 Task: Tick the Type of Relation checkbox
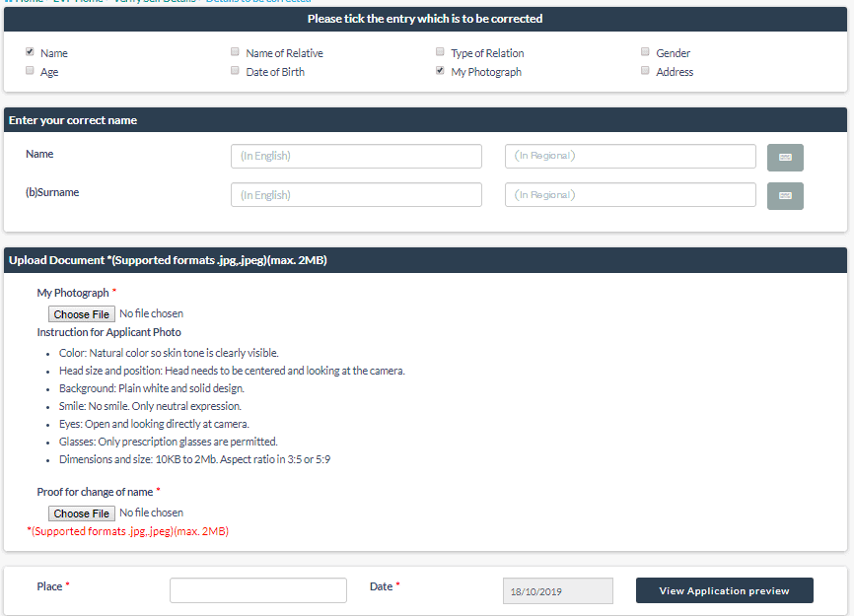pyautogui.click(x=440, y=51)
